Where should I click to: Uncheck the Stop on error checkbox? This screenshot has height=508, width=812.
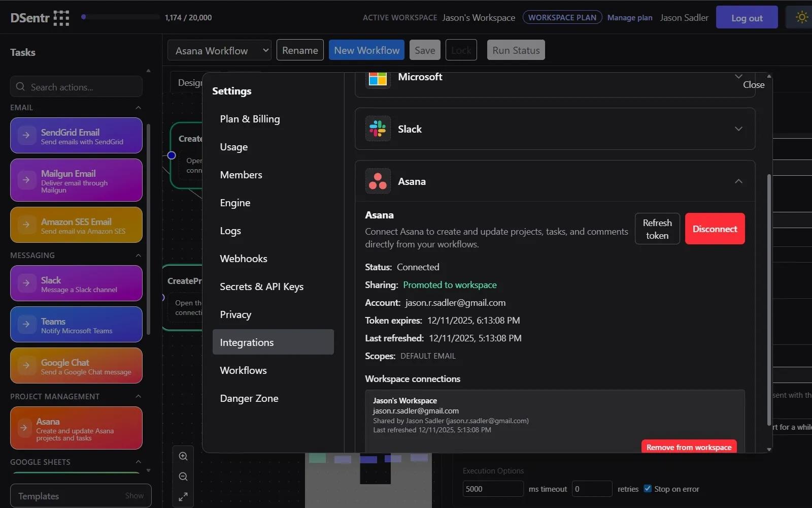coord(648,489)
